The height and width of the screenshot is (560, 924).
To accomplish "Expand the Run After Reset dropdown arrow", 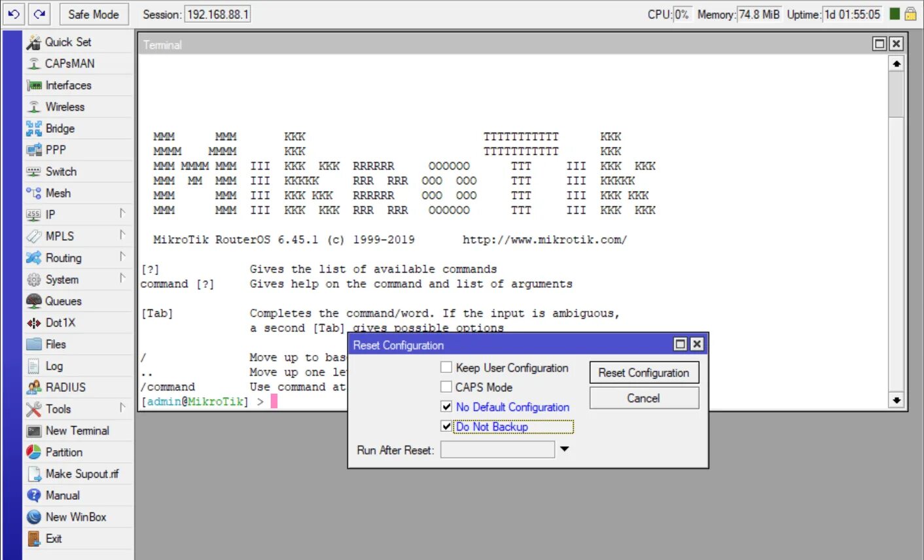I will [564, 449].
